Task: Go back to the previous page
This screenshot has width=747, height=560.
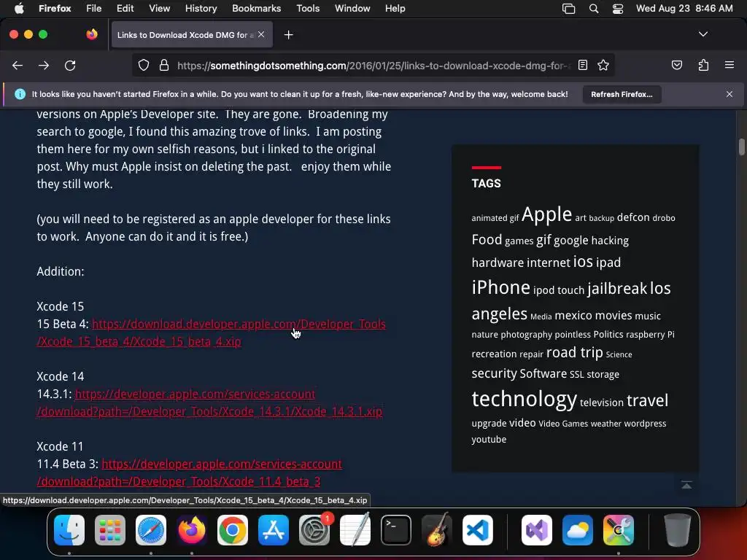Action: tap(18, 65)
